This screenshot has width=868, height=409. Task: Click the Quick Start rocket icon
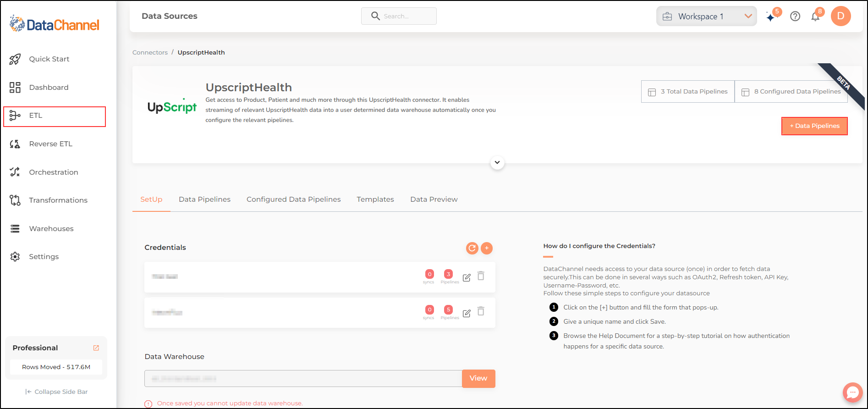pyautogui.click(x=15, y=59)
